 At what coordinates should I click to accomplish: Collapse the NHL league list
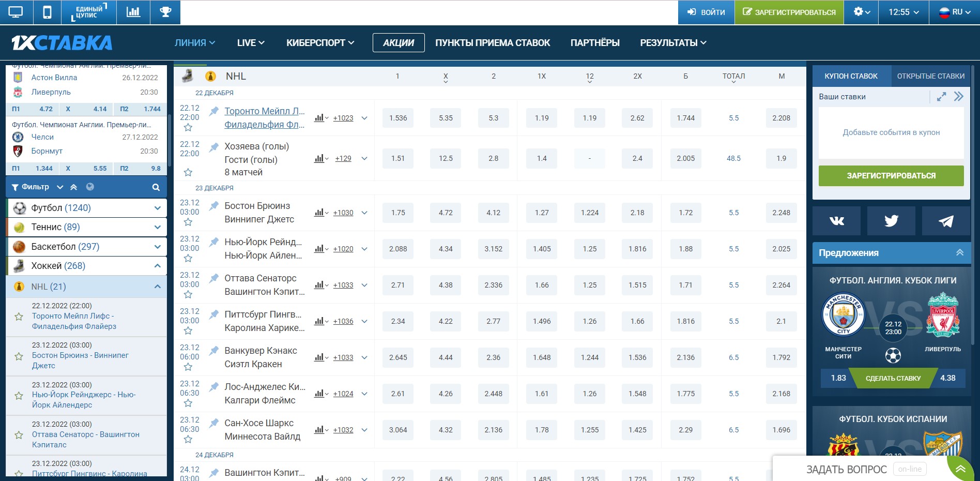pos(158,287)
